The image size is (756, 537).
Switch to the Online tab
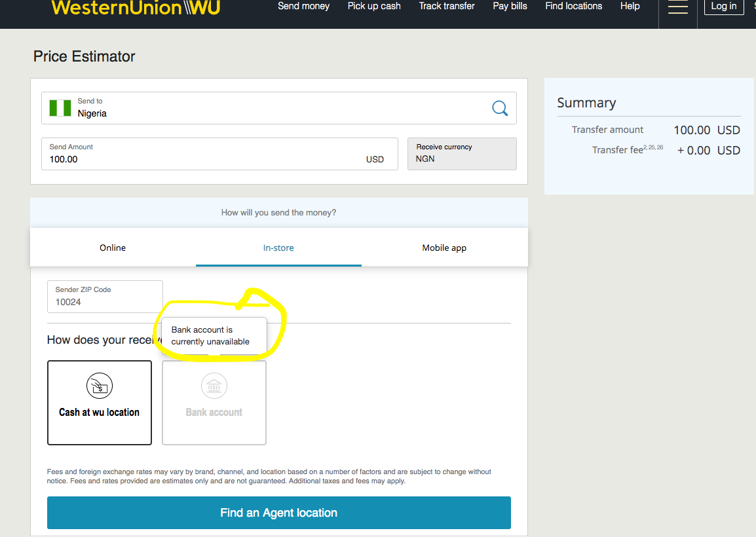(113, 248)
